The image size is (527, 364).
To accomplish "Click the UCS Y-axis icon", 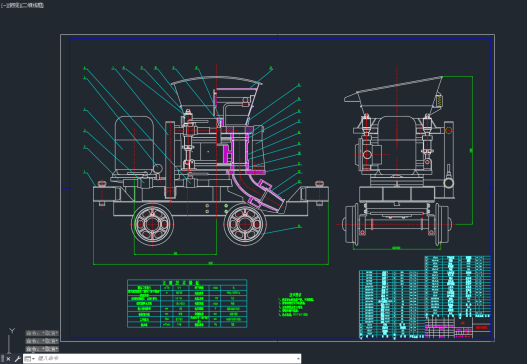I will (x=12, y=331).
